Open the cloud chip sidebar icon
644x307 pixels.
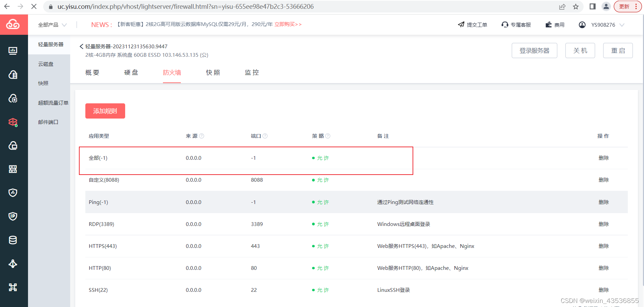[x=13, y=98]
